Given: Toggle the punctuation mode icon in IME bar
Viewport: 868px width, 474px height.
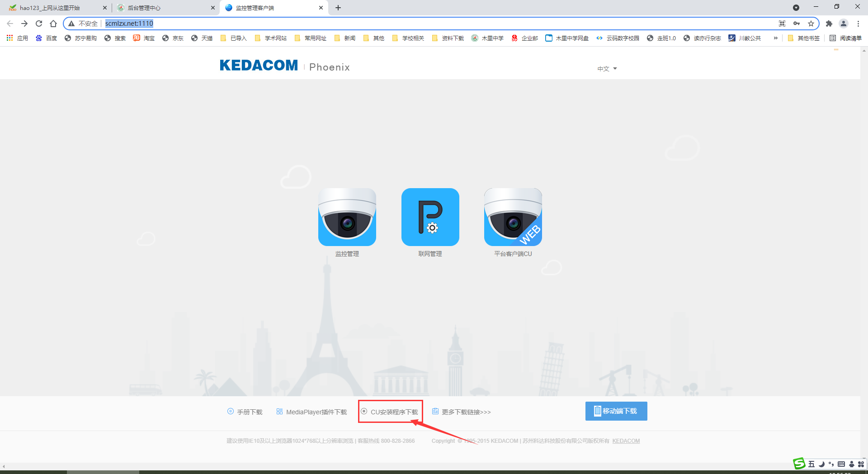Looking at the screenshot, I should pyautogui.click(x=831, y=464).
